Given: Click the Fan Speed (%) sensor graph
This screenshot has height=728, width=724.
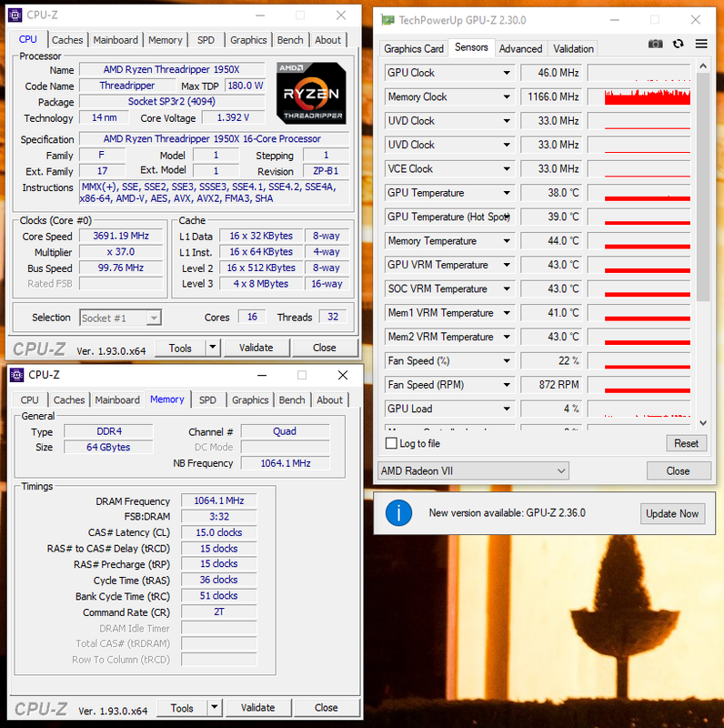Looking at the screenshot, I should [639, 360].
